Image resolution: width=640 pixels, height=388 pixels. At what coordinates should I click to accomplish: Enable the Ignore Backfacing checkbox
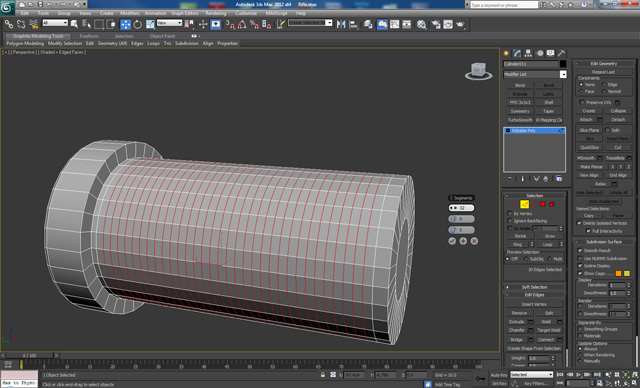pyautogui.click(x=510, y=221)
